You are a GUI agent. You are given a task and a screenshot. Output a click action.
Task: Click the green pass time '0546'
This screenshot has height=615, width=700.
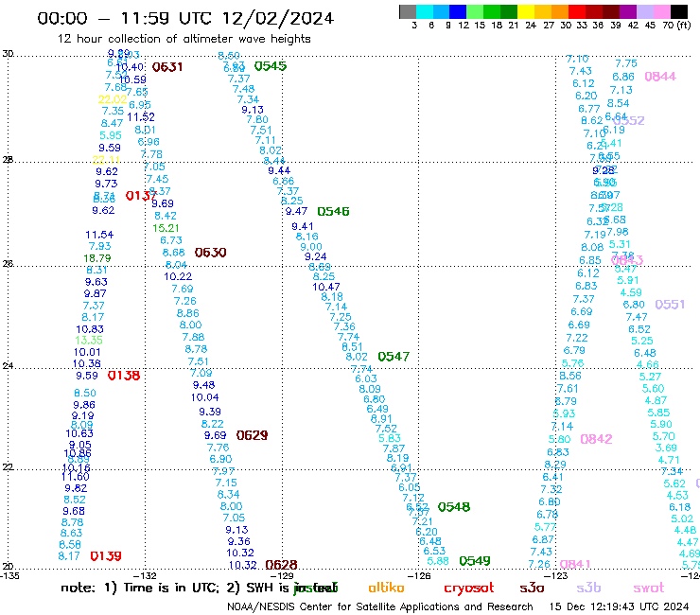(x=333, y=211)
